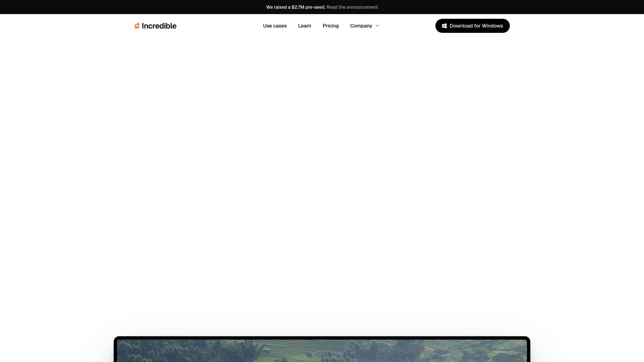Open the Learn menu item
This screenshot has width=644, height=362.
305,26
